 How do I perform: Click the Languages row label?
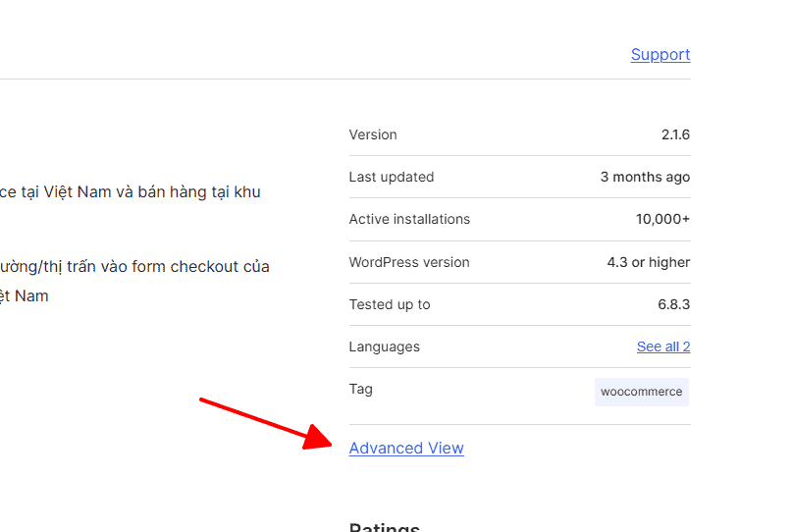point(384,347)
